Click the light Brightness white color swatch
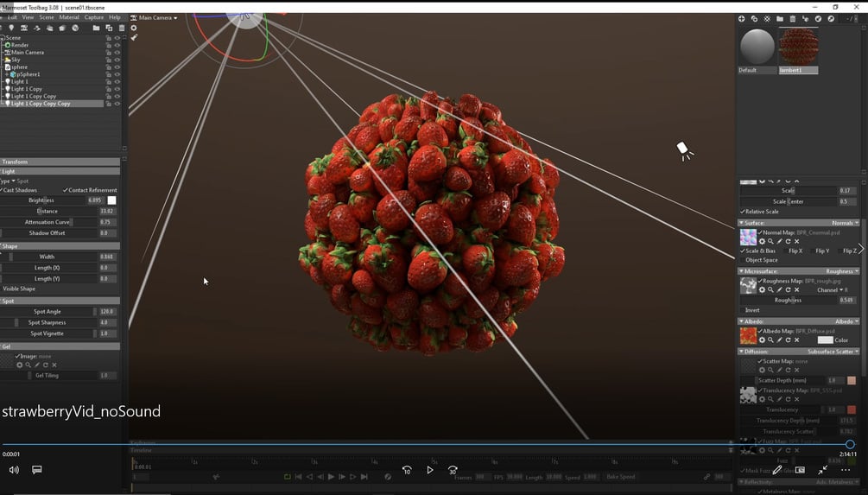 coord(111,200)
